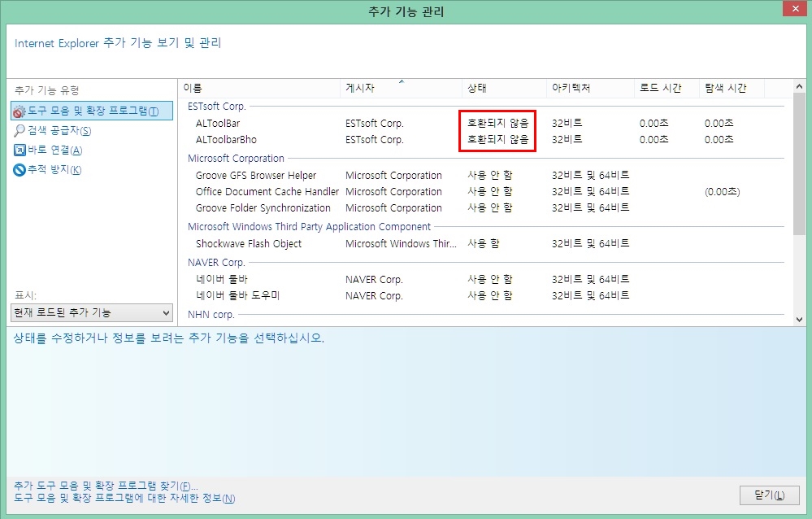
Task: Select the 네이버 툴바 도우미 row
Action: [x=484, y=295]
